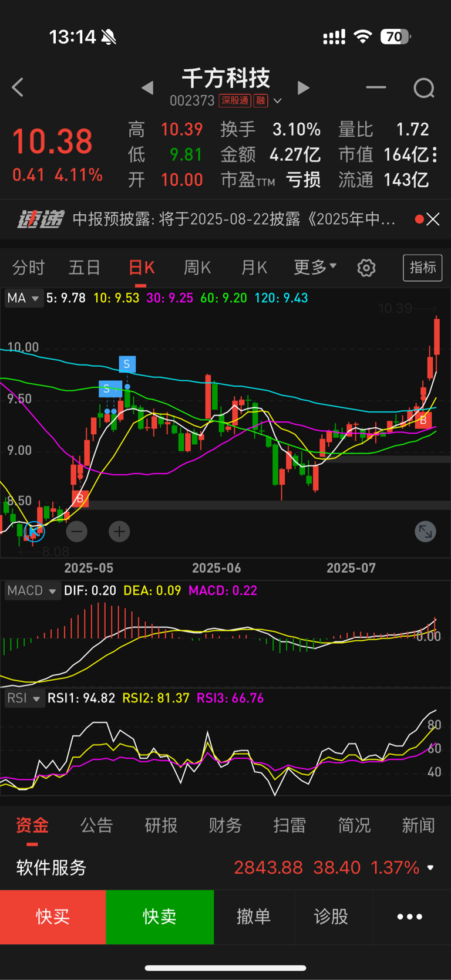Tap the 市值 164亿 value
The image size is (451, 980).
[x=406, y=154]
